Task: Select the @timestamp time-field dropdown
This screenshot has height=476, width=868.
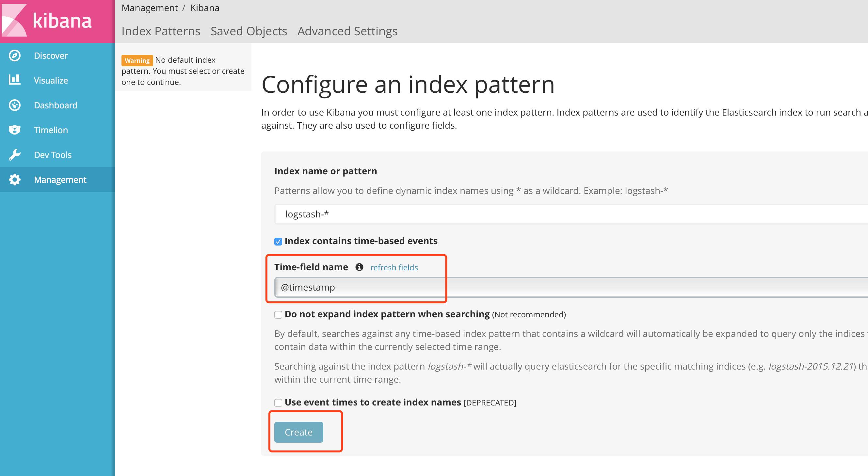Action: (358, 287)
